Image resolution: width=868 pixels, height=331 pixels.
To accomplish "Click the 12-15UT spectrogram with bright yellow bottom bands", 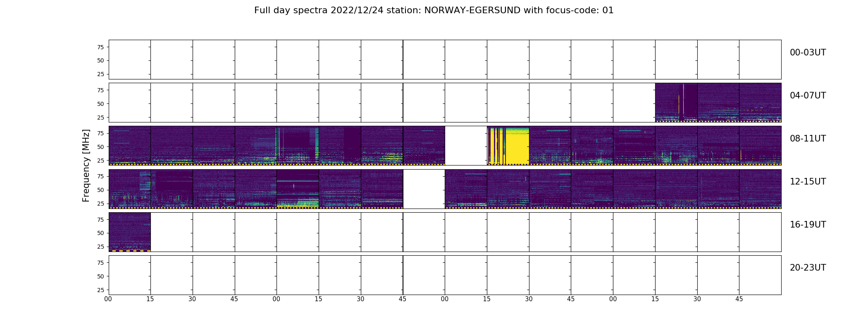I will [298, 189].
